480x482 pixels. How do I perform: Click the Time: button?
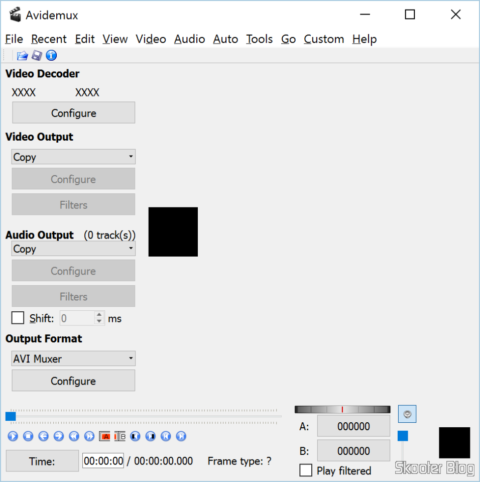coord(42,461)
